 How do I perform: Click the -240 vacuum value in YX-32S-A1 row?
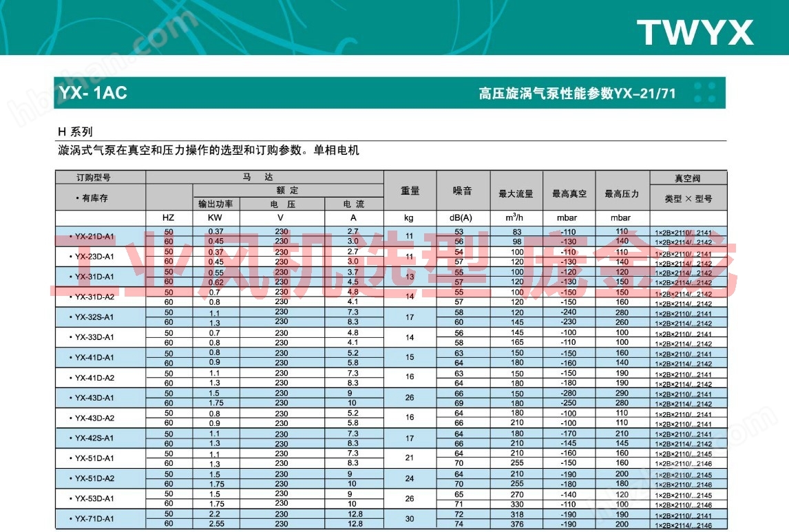point(569,312)
